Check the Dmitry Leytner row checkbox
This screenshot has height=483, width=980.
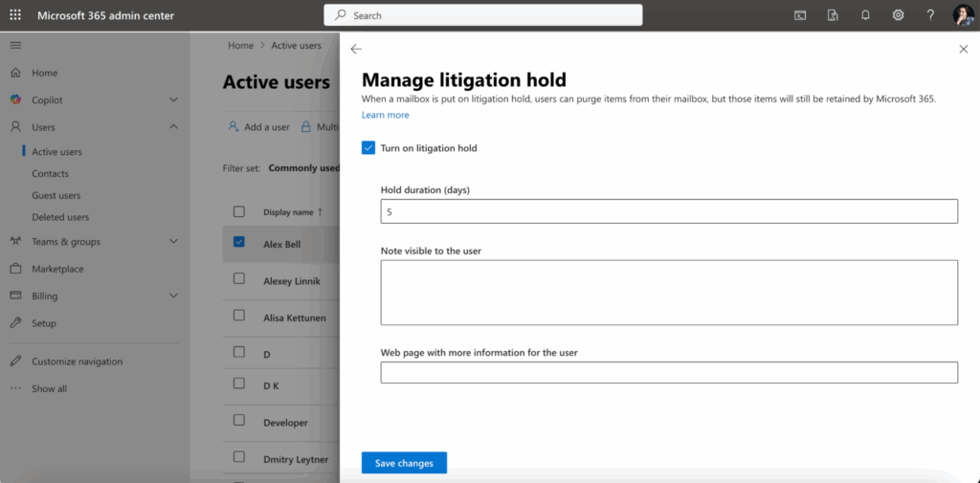238,457
